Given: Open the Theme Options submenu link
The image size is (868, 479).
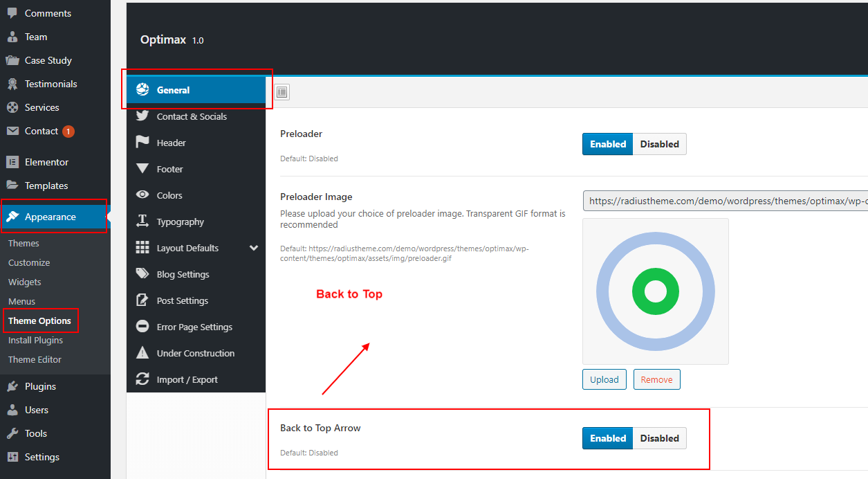Looking at the screenshot, I should point(39,320).
